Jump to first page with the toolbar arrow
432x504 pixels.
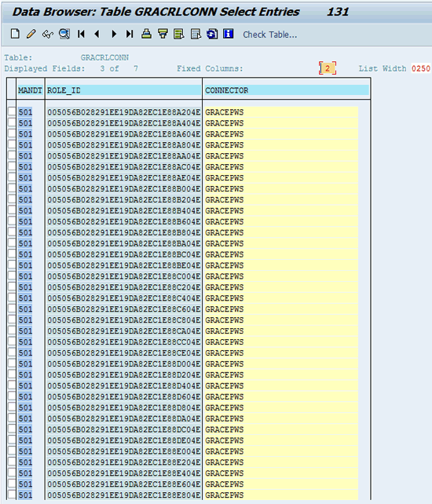81,34
